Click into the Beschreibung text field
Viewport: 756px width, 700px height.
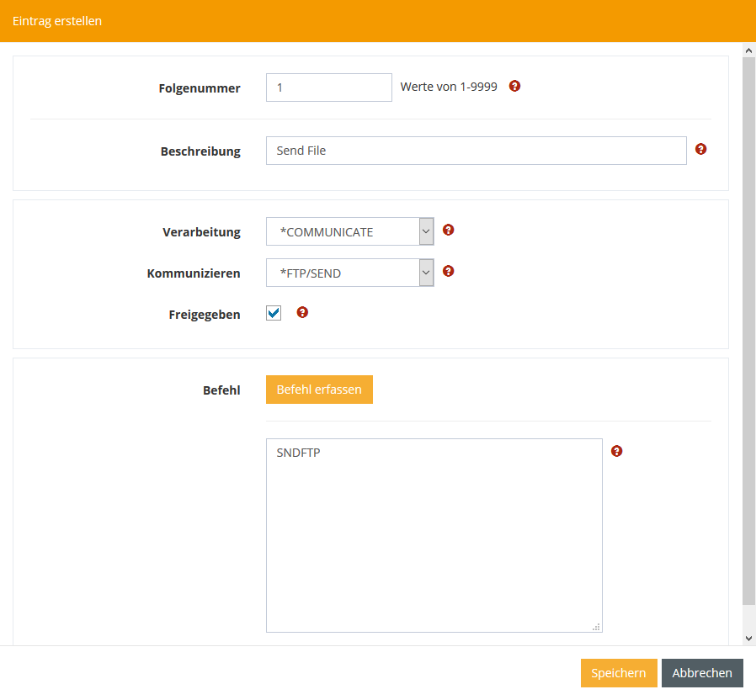476,151
